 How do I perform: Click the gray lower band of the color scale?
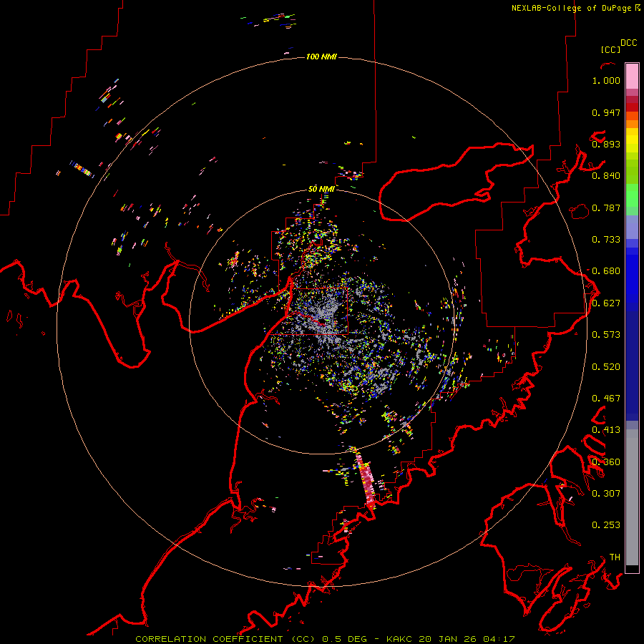632,497
